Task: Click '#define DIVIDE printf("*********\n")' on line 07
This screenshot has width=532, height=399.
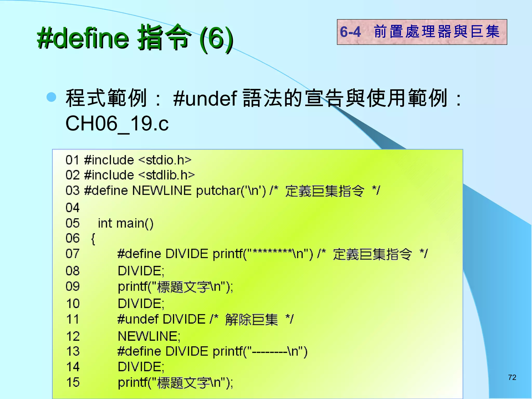Action: (215, 254)
